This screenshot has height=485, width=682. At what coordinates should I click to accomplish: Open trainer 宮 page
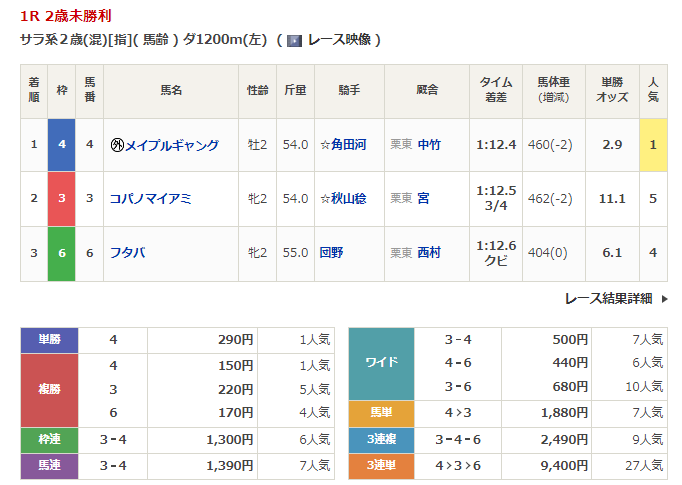(x=424, y=199)
